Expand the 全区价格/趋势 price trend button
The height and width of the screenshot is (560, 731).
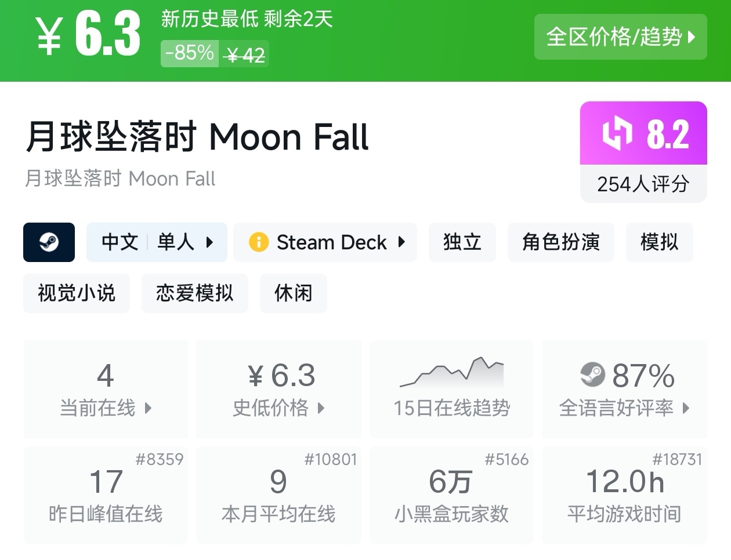(x=620, y=37)
